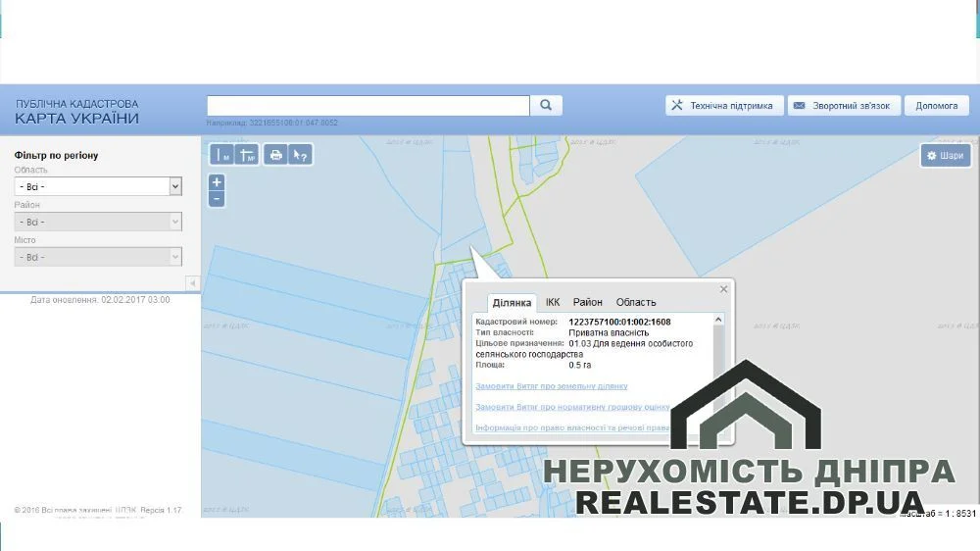Click the search magnifier icon
This screenshot has width=980, height=551.
(546, 105)
